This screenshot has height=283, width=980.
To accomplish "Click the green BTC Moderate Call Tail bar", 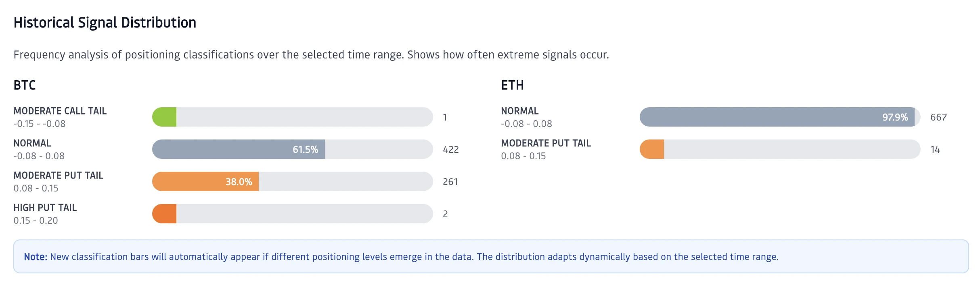I will pyautogui.click(x=165, y=117).
